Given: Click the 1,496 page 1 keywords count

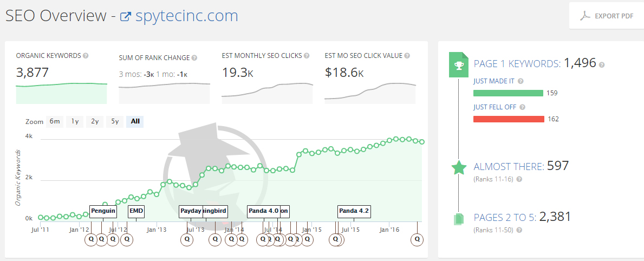Looking at the screenshot, I should [x=580, y=63].
